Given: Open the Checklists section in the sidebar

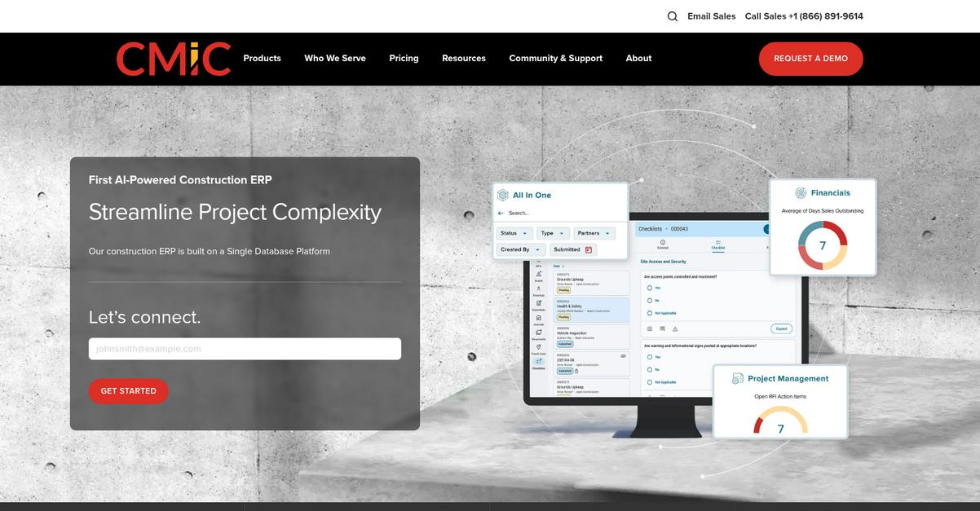Looking at the screenshot, I should pyautogui.click(x=538, y=361).
